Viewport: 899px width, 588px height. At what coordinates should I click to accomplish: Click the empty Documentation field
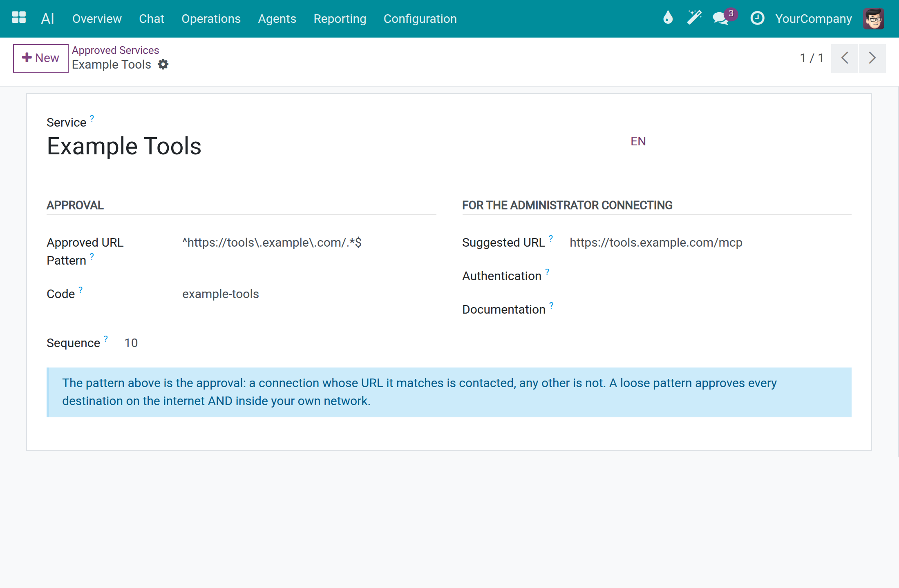711,310
